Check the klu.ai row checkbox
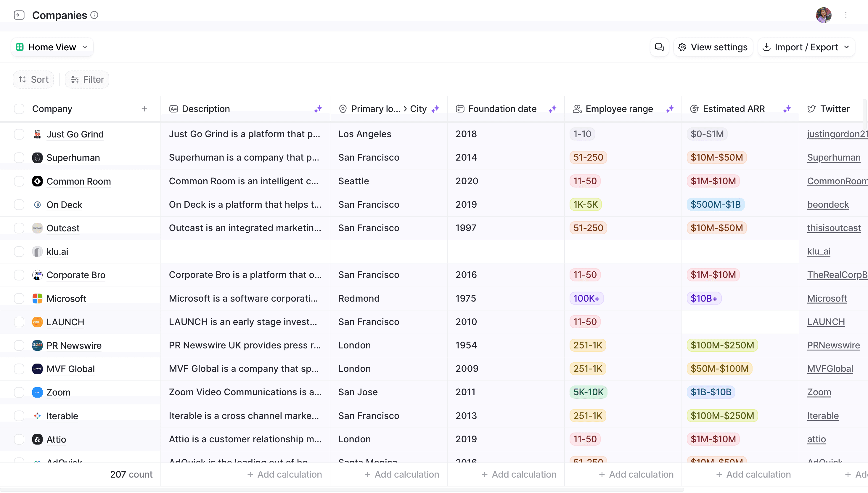868x493 pixels. click(19, 252)
